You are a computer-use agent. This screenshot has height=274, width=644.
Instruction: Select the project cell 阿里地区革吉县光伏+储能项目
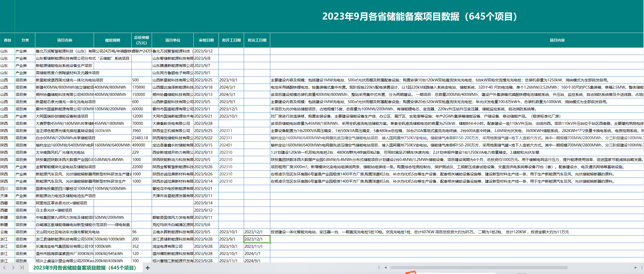tap(64, 203)
